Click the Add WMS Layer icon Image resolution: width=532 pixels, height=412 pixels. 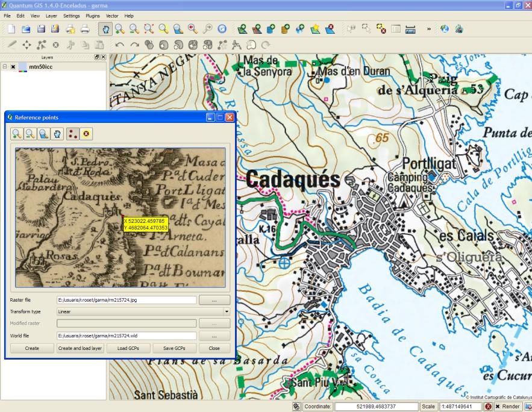tap(300, 29)
